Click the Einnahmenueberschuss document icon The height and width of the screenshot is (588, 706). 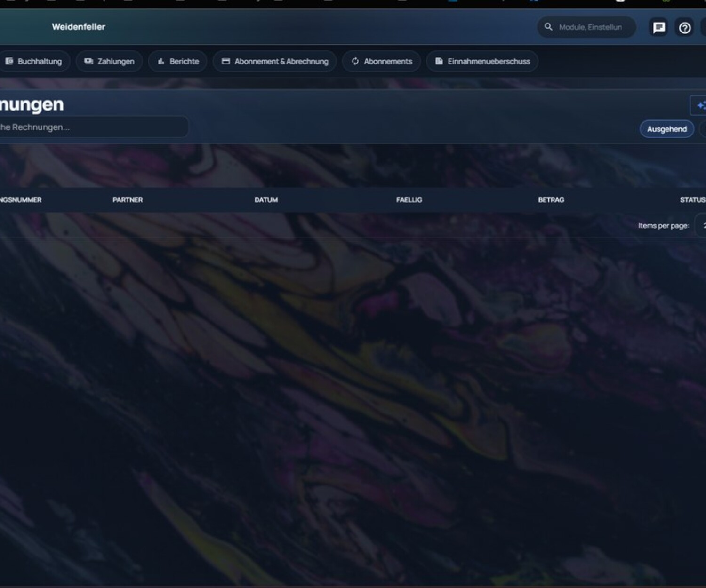click(439, 61)
